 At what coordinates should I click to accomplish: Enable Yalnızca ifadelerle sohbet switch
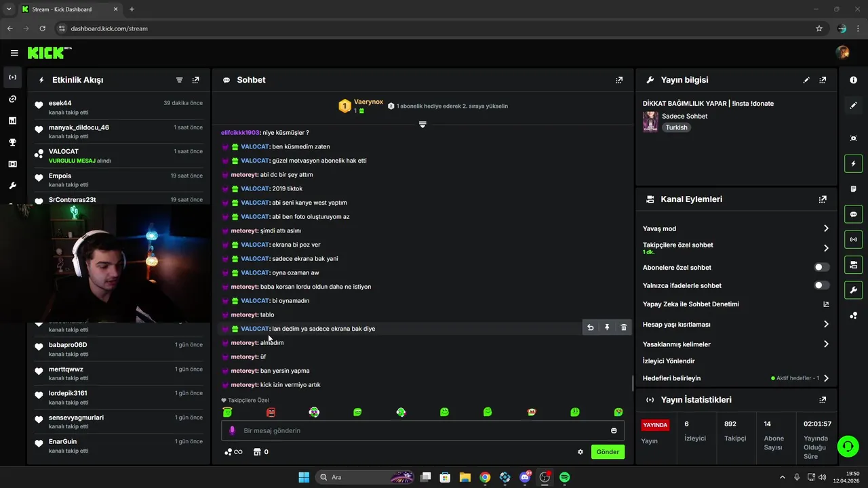(x=821, y=285)
